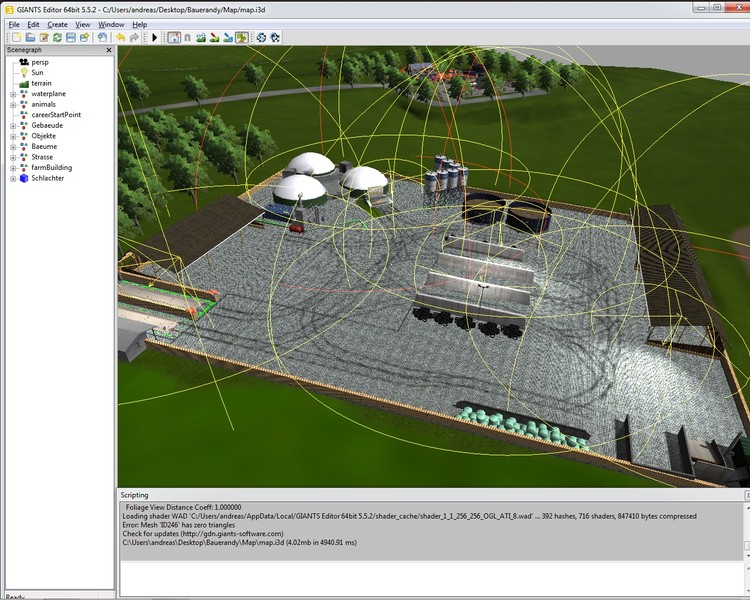Click the "Error: Mesh 'ID246' has zero triangles" line
The width and height of the screenshot is (750, 600).
(x=178, y=525)
